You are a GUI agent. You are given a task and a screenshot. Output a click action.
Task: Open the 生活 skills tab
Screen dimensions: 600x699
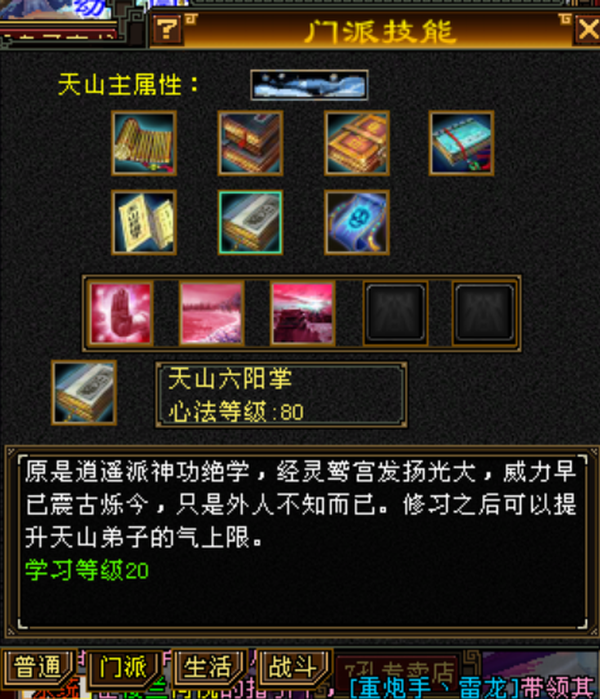point(208,667)
